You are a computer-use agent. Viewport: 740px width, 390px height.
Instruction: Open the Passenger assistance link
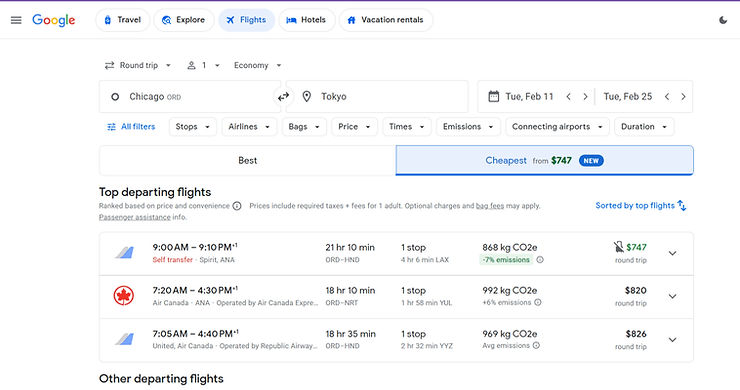(x=135, y=217)
